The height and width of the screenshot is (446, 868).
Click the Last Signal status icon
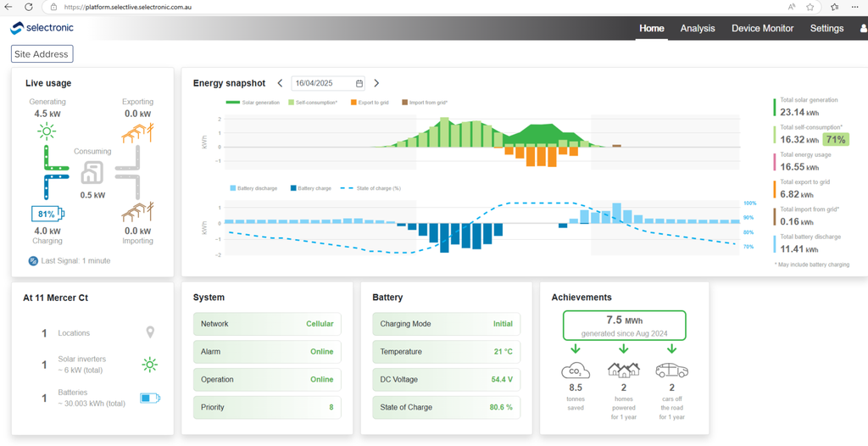point(33,260)
